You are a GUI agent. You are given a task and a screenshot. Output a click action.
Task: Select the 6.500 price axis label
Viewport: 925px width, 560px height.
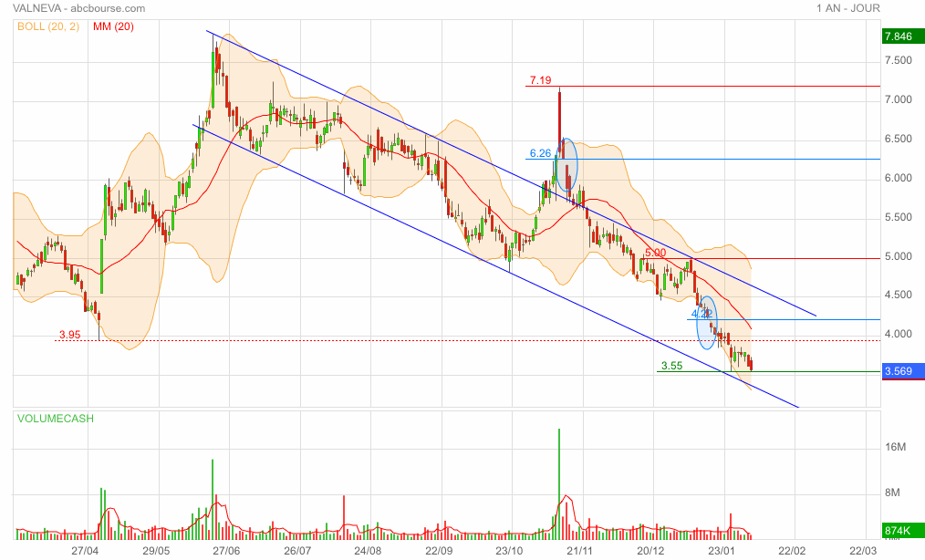pyautogui.click(x=898, y=140)
